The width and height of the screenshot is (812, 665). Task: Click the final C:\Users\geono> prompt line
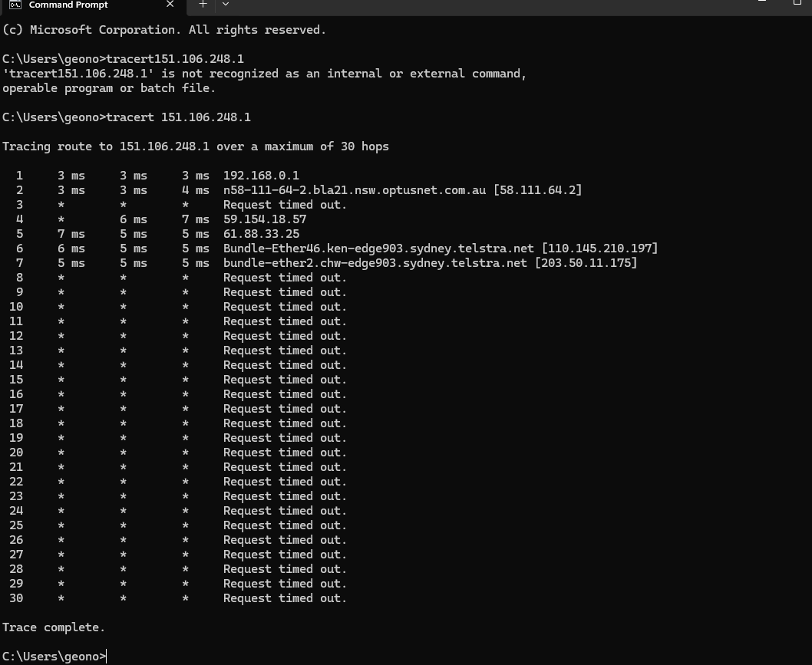[x=54, y=657]
